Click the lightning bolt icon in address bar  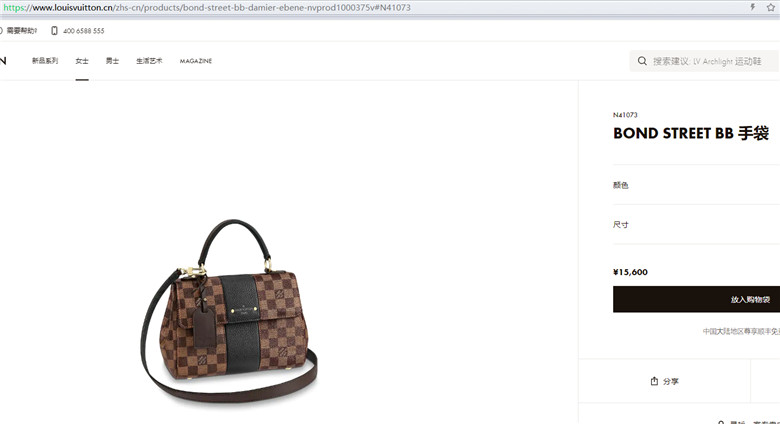(x=753, y=7)
